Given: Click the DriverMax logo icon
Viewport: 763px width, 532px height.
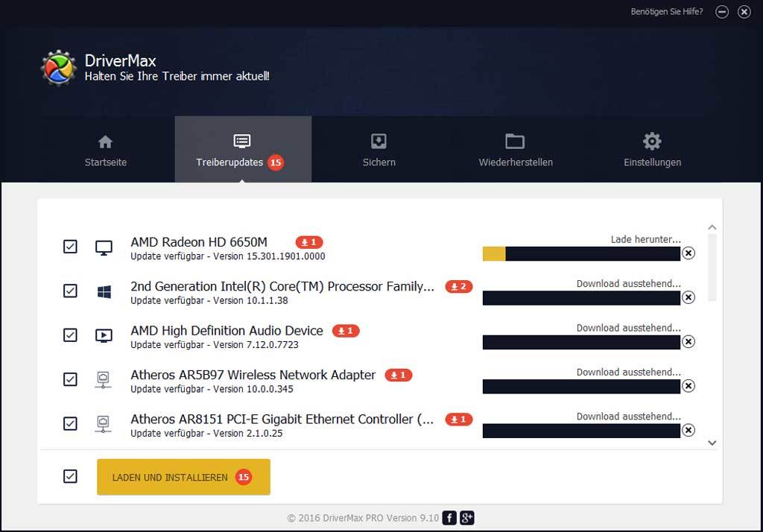Looking at the screenshot, I should [59, 68].
